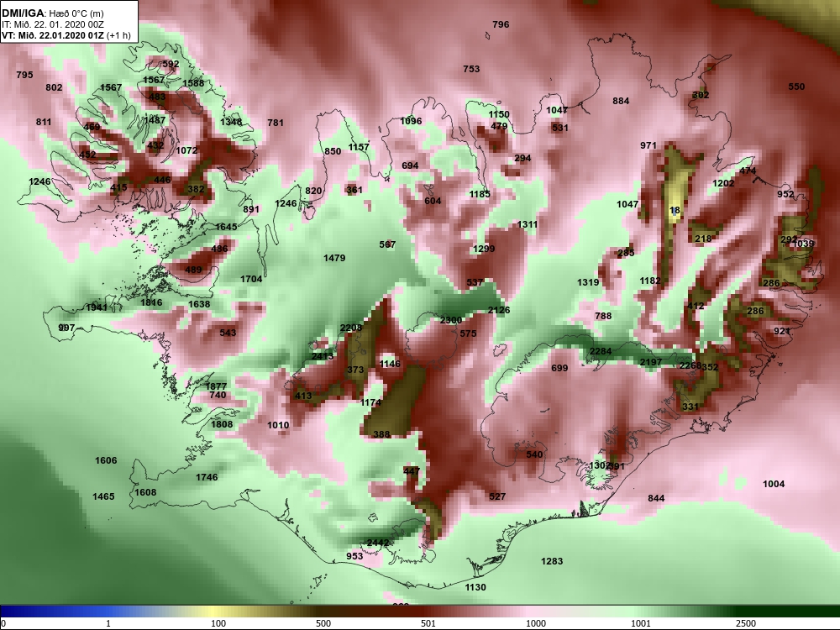Image resolution: width=840 pixels, height=630 pixels.
Task: Select the map value 1487
Action: [155, 120]
